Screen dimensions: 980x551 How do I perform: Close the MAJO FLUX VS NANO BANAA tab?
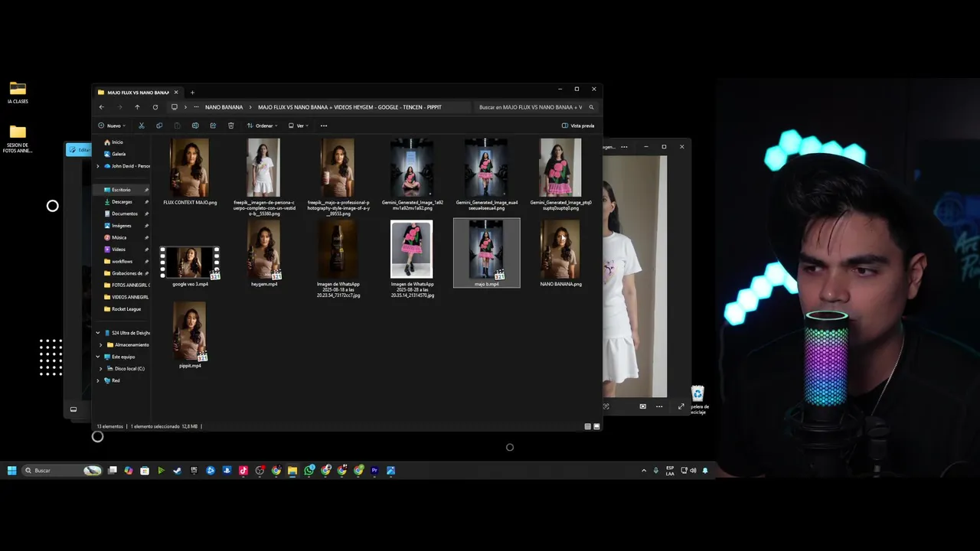[x=176, y=93]
